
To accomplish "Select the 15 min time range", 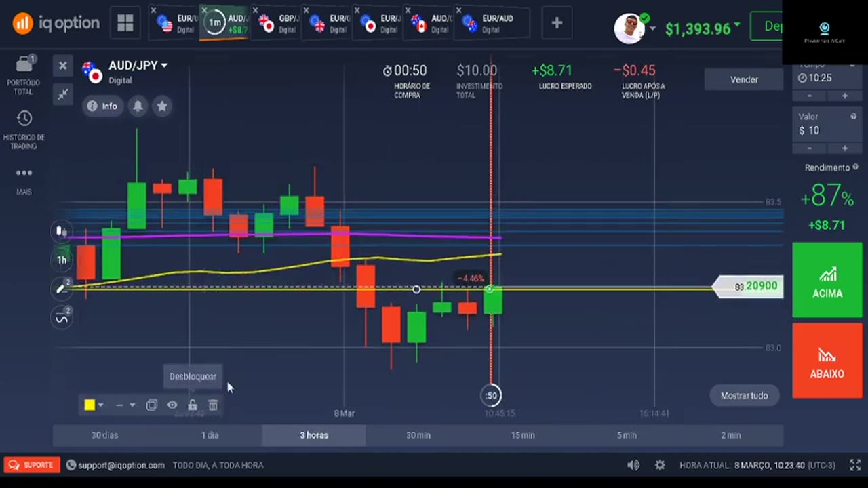I will 523,435.
